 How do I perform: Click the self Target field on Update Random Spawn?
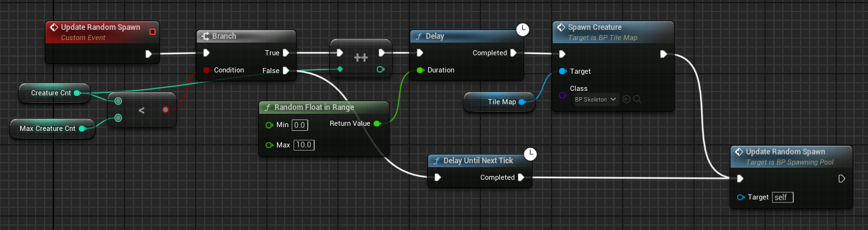[x=783, y=198]
